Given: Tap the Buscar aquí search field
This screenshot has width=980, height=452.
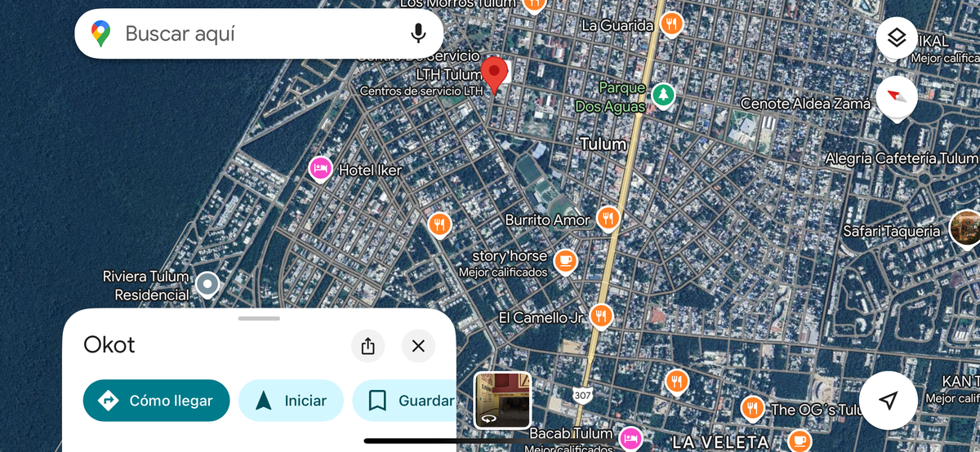Looking at the screenshot, I should click(260, 33).
